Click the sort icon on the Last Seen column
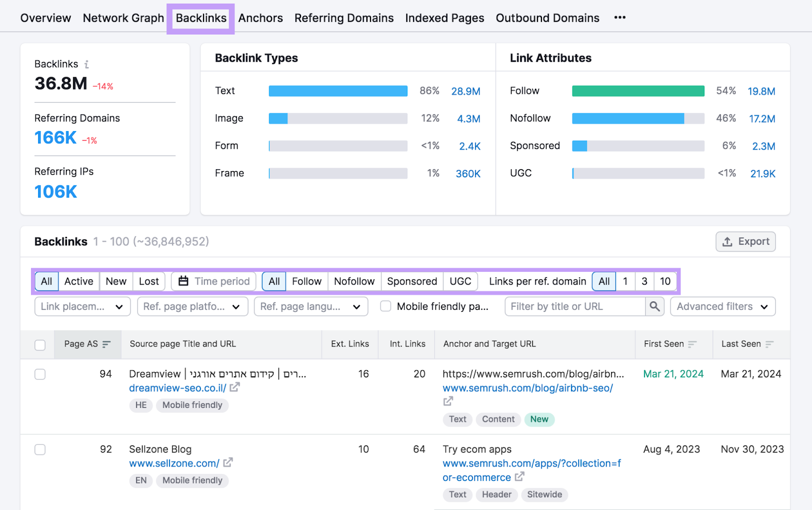The height and width of the screenshot is (510, 812). coord(770,344)
